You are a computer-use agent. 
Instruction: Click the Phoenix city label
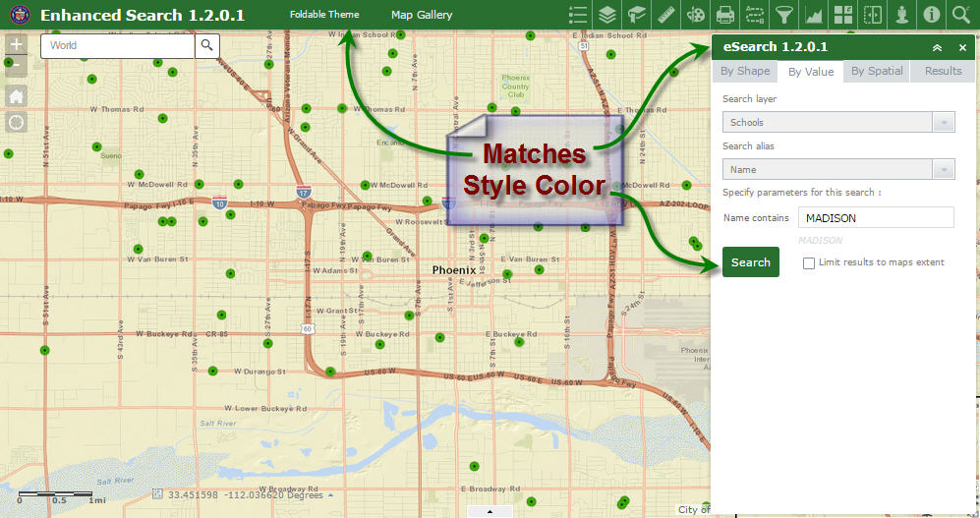tap(454, 270)
